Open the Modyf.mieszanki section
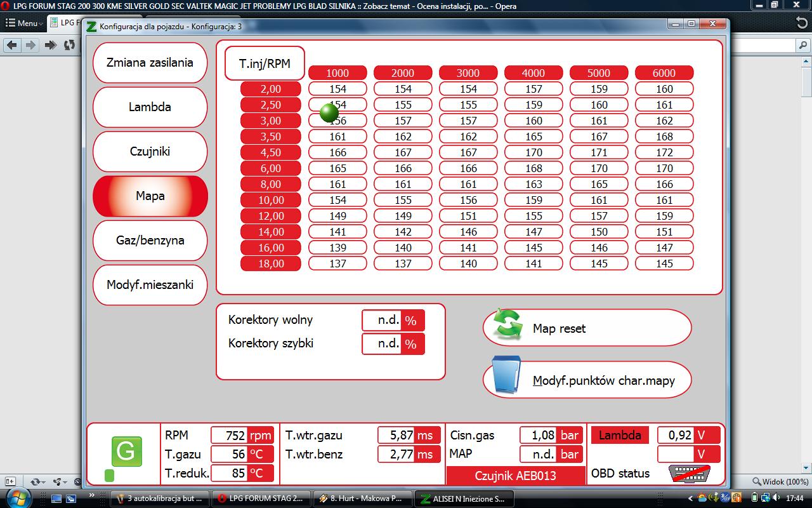 150,284
